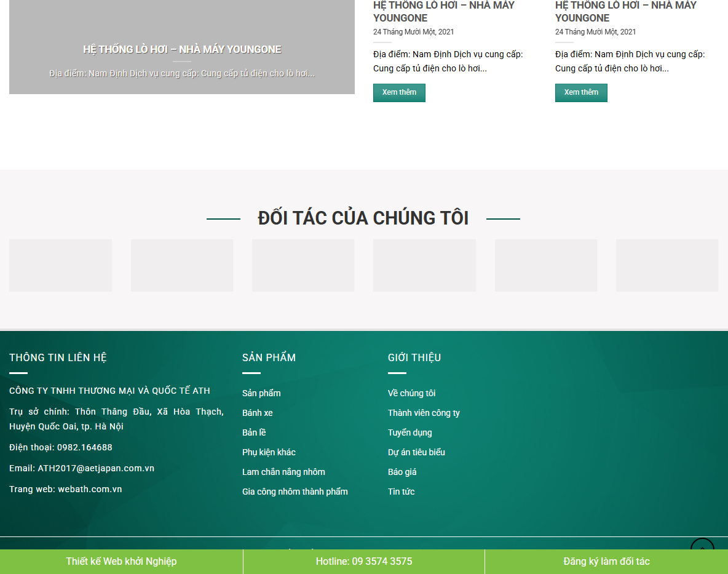
Task: Click the webath.com.vn website link
Action: [x=89, y=489]
